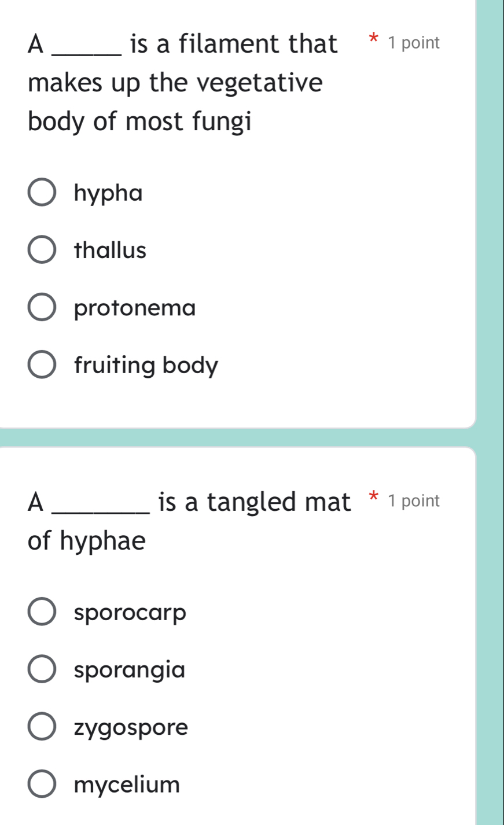Choose the thallus radio circle
504x825 pixels.
click(x=42, y=251)
